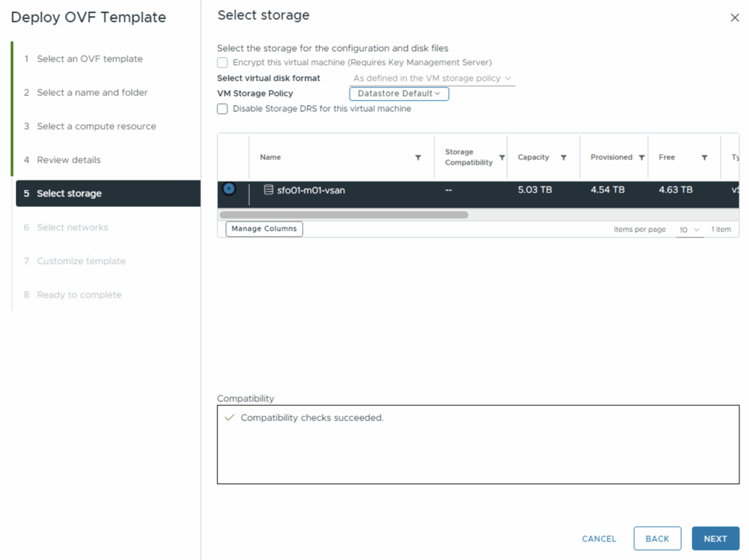Click the sfo01-m01-vsan datastore icon
The width and height of the screenshot is (749, 560).
[268, 190]
